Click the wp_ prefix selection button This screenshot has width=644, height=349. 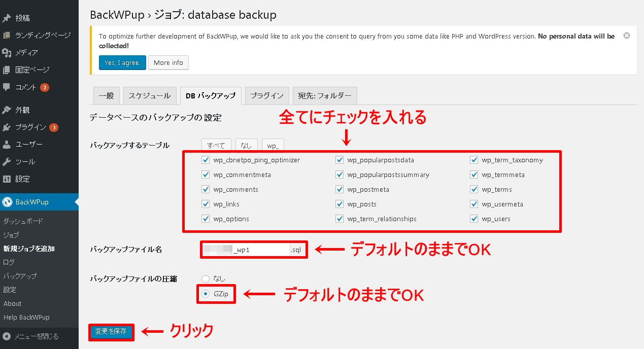tap(273, 146)
